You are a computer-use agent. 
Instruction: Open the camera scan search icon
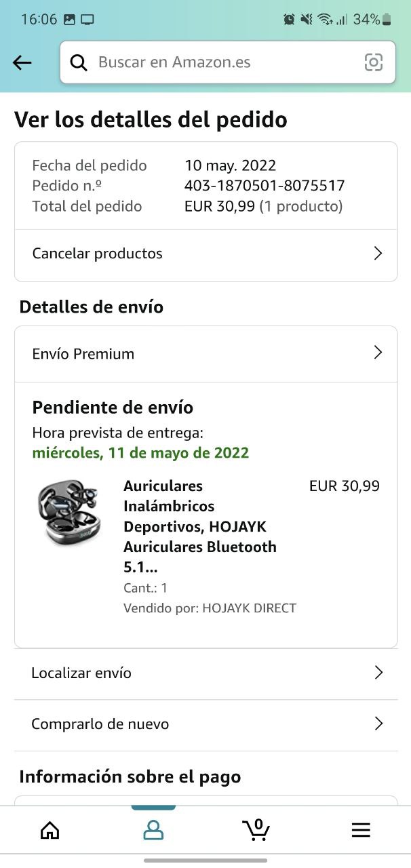tap(374, 62)
